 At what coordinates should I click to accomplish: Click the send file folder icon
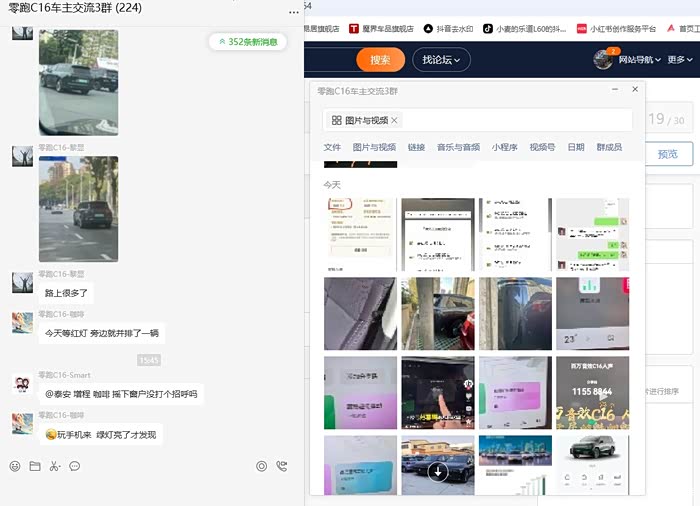(35, 466)
